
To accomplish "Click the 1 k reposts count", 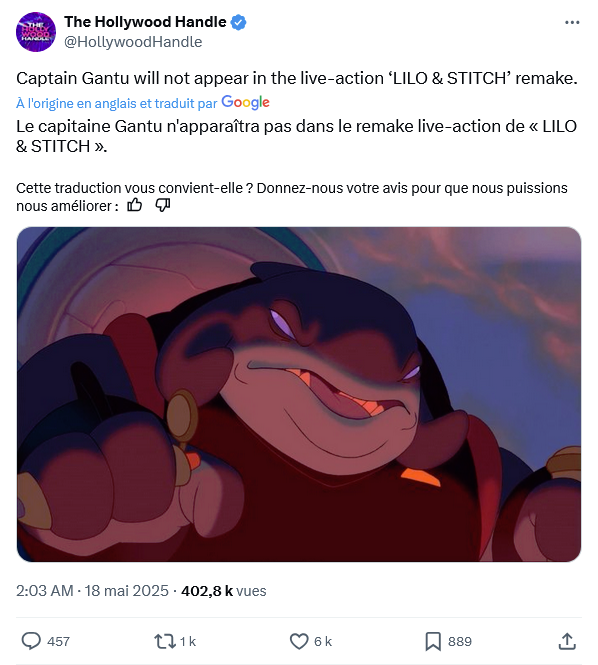I will coord(187,641).
